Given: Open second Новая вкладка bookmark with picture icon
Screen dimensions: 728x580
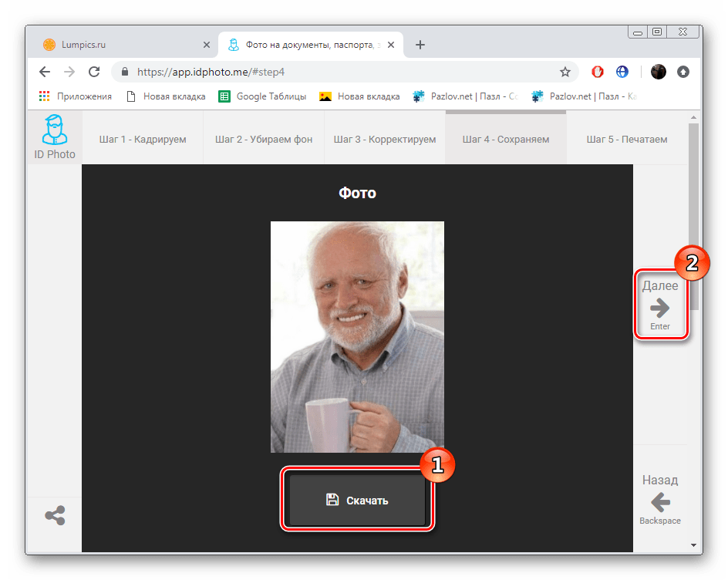Looking at the screenshot, I should tap(359, 96).
